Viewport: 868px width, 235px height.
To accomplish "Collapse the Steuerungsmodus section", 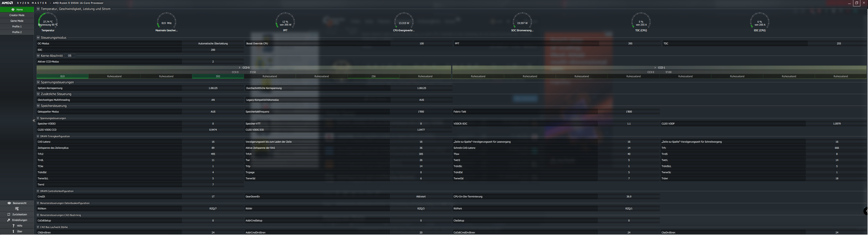I will click(38, 38).
